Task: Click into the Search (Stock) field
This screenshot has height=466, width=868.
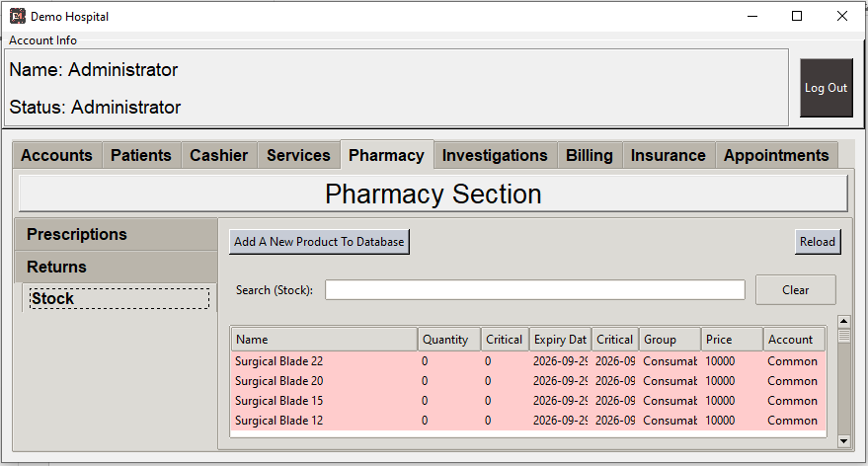Action: point(535,290)
